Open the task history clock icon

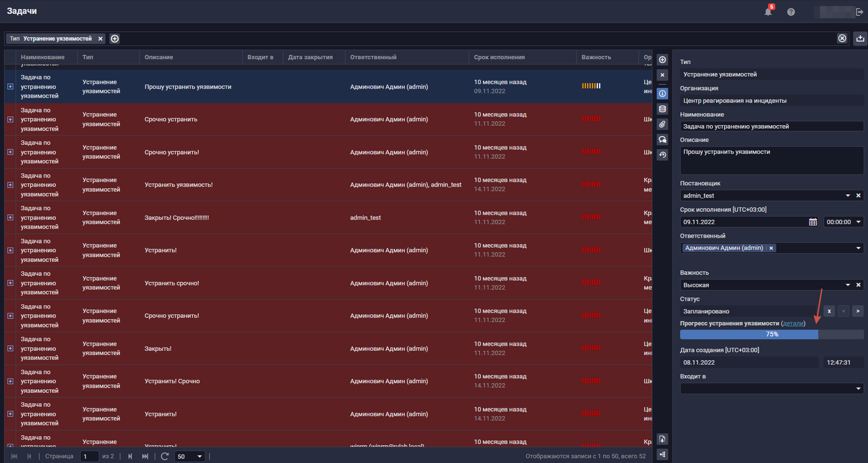662,155
